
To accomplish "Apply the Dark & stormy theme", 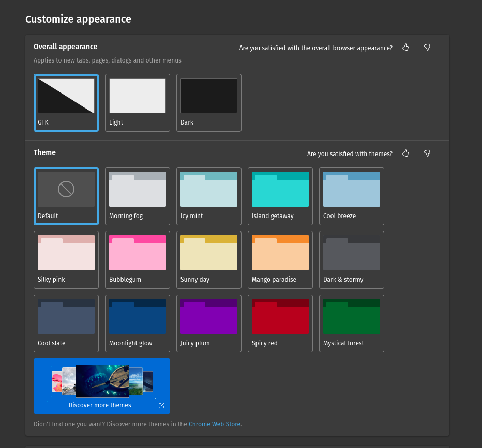I will (x=352, y=259).
